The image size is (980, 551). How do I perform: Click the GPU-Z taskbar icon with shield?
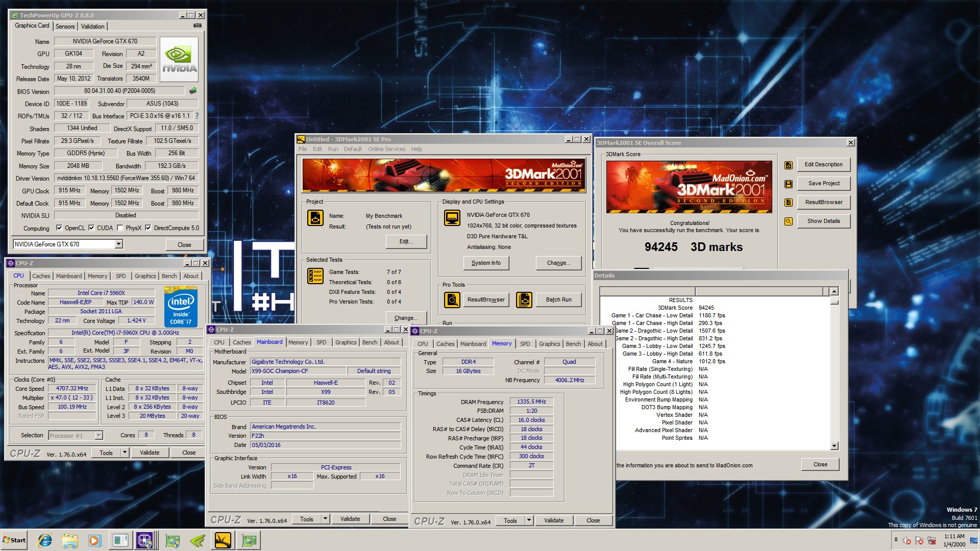tap(173, 540)
